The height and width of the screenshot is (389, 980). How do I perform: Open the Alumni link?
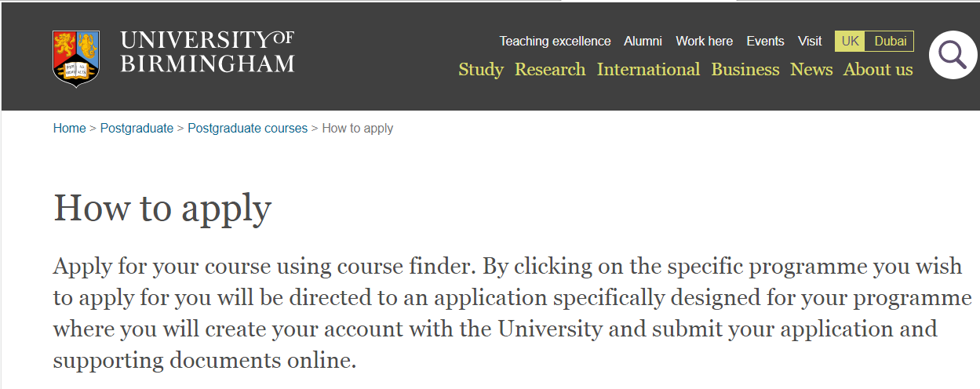[x=643, y=41]
